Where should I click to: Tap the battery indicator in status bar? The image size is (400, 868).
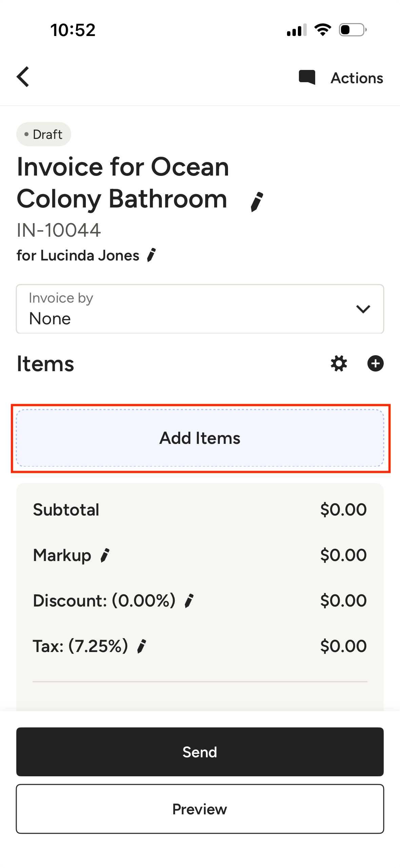(x=352, y=30)
